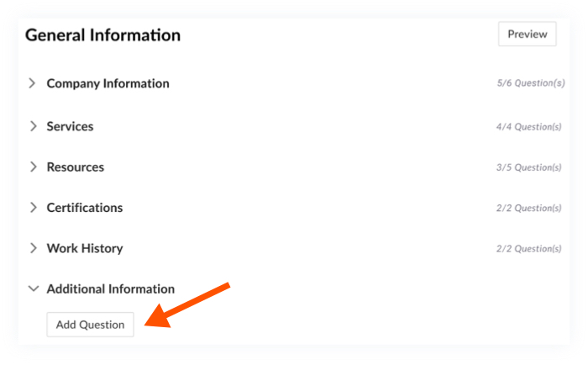Viewport: 588px width, 365px height.
Task: Open the Resources section label
Action: (76, 167)
